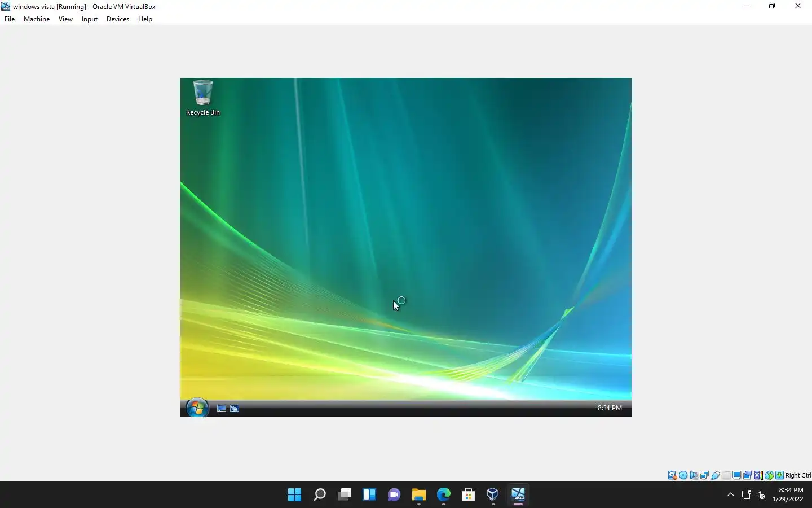
Task: Click hard disk activity indicator in status bar
Action: coord(672,475)
